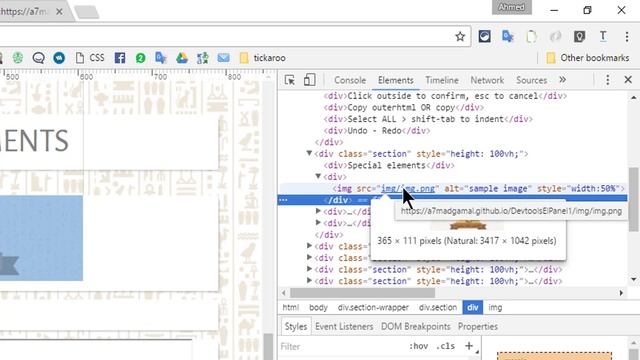
Task: Select the 'Select ALL > shift-tab to indent' line
Action: tap(428, 119)
